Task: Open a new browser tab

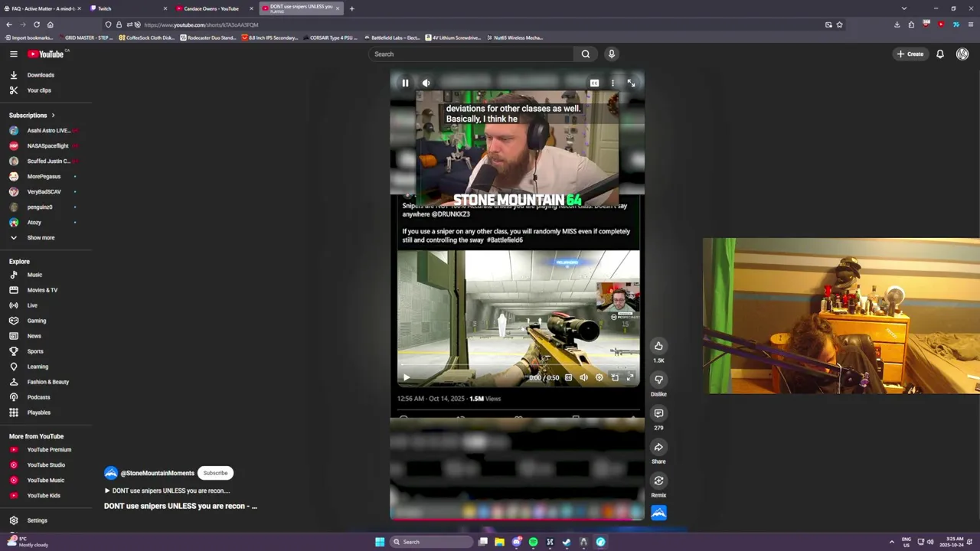Action: [351, 8]
